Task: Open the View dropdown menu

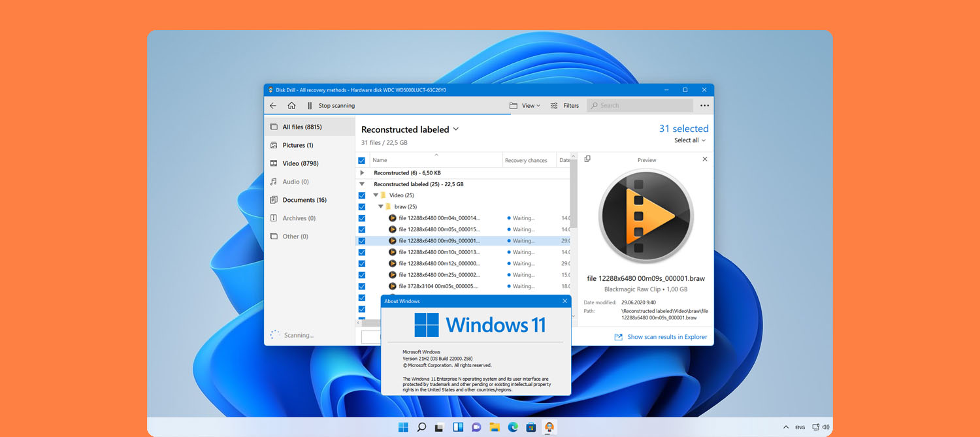Action: pos(531,105)
